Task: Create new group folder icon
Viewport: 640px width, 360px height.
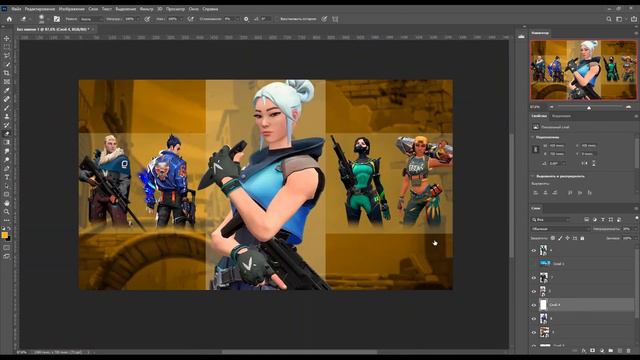Action: point(611,351)
